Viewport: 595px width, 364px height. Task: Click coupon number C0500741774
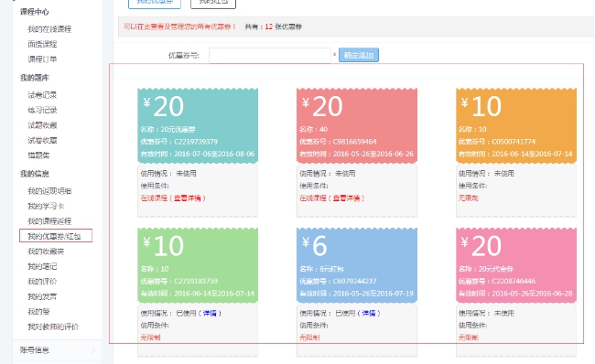pyautogui.click(x=514, y=142)
